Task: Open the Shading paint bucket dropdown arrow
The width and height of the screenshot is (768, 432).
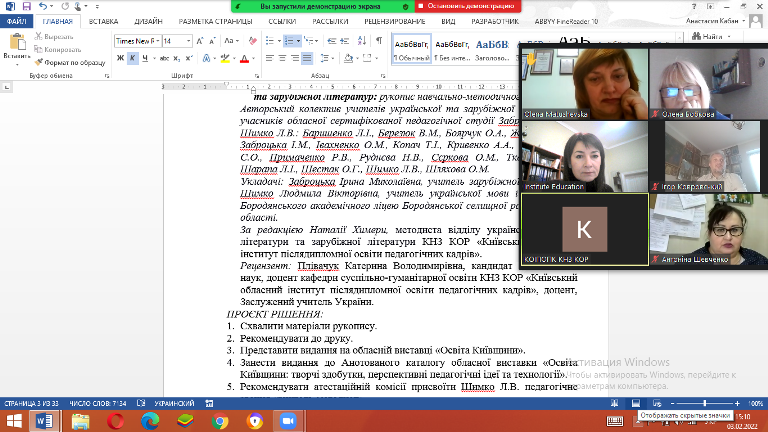Action: click(x=358, y=58)
